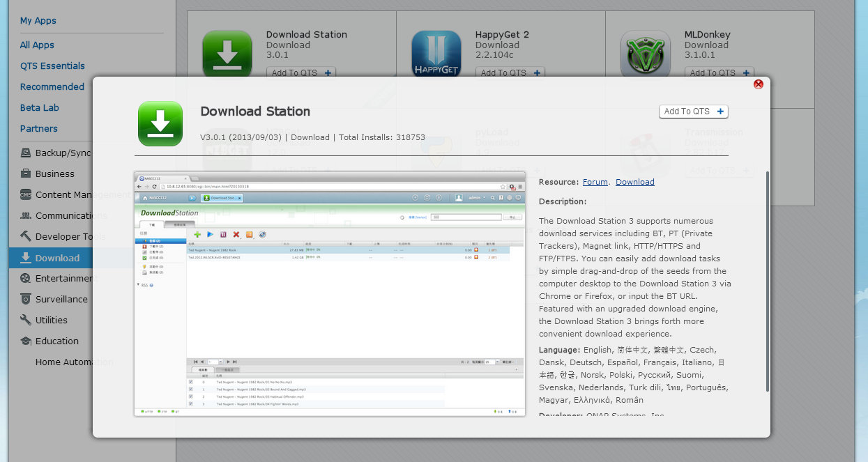Viewport: 868px width, 462px height.
Task: Click the Download Station screenshot preview
Action: coord(330,293)
